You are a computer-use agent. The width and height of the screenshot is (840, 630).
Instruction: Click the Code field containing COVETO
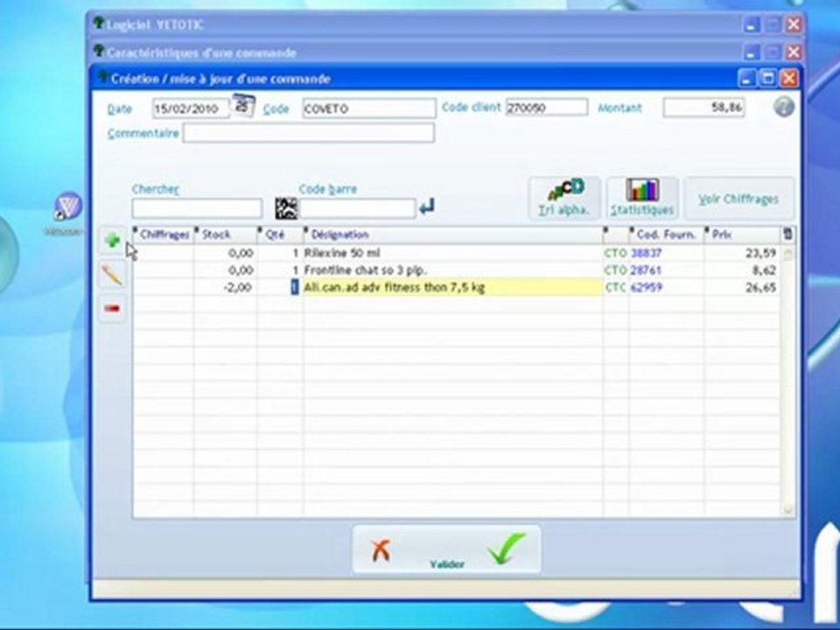coord(369,108)
